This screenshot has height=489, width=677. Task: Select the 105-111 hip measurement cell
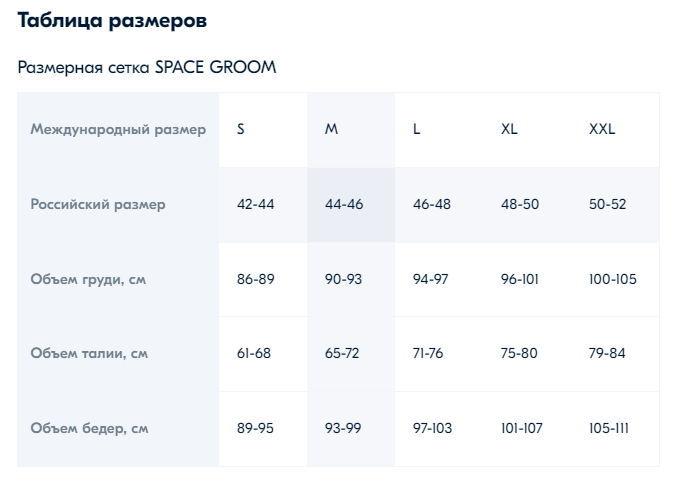[611, 429]
